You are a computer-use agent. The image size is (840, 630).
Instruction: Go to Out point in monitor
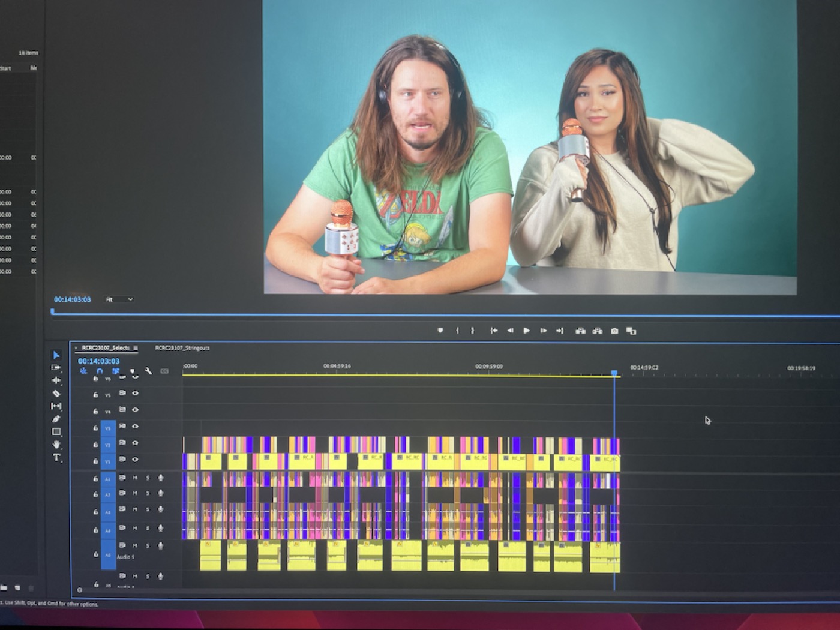(560, 331)
